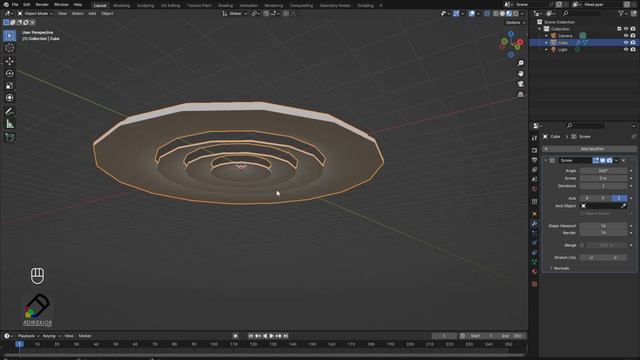Image resolution: width=640 pixels, height=360 pixels.
Task: Select the Transform tool
Action: [9, 98]
